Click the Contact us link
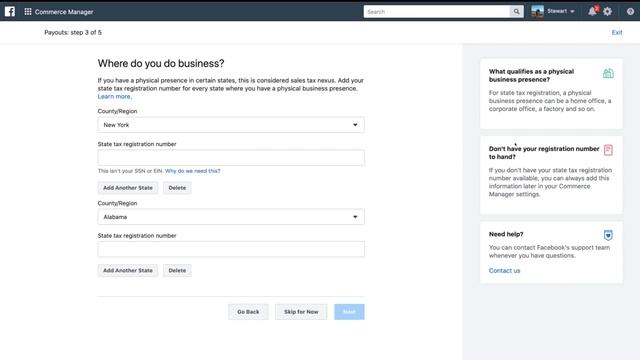The image size is (640, 360). point(504,271)
